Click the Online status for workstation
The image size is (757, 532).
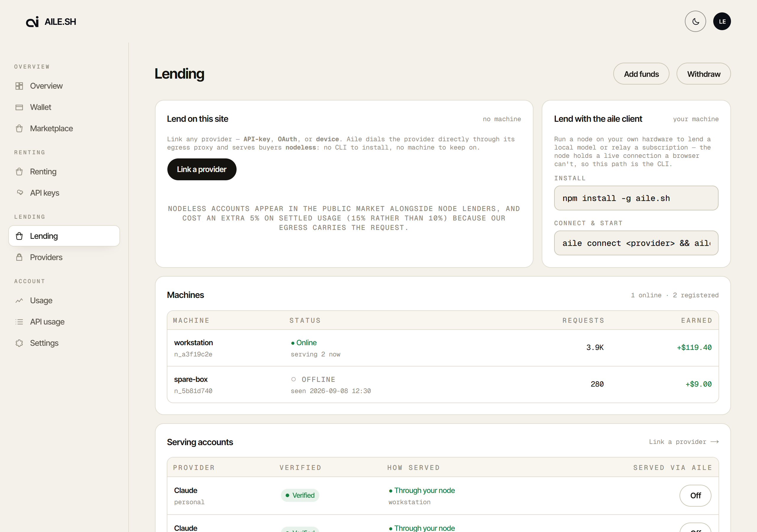tap(304, 343)
